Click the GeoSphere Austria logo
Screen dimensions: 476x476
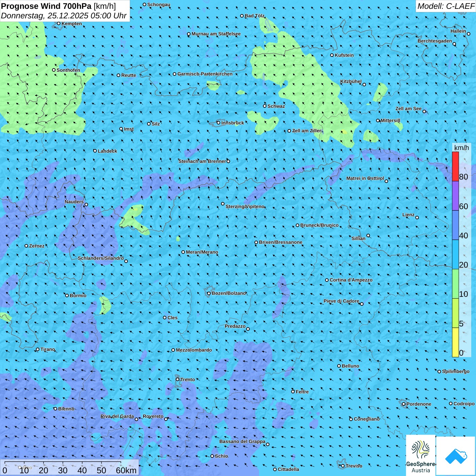pyautogui.click(x=421, y=455)
